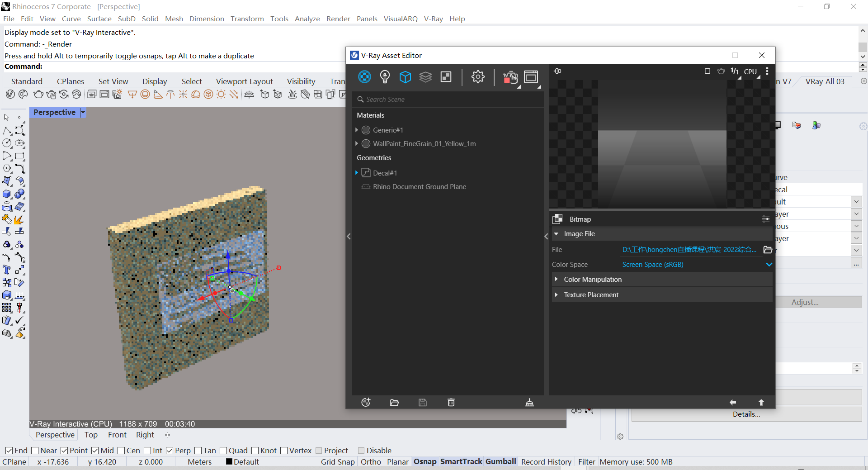Viewport: 868px width, 470px height.
Task: Show V-Ray Frame Buffer window
Action: coord(531,77)
